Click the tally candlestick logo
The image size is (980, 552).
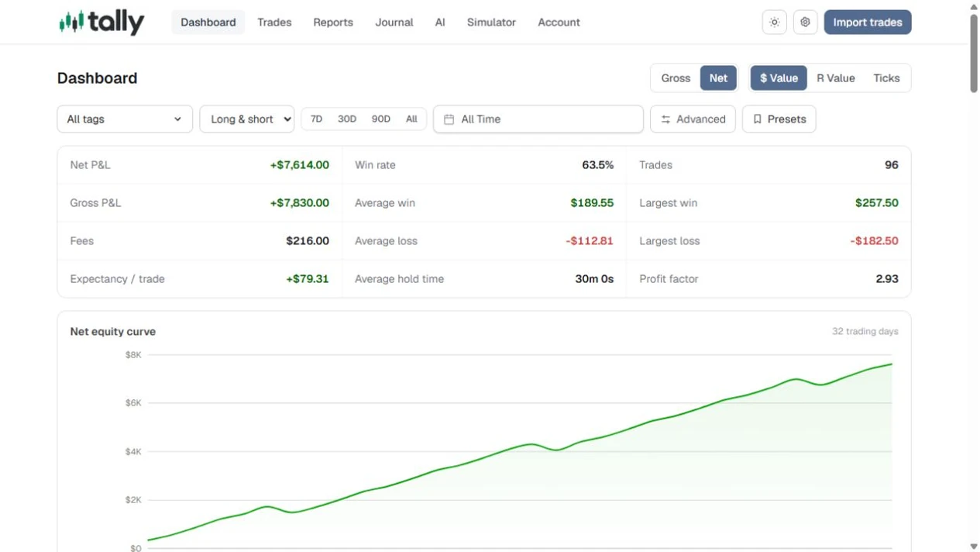point(101,22)
